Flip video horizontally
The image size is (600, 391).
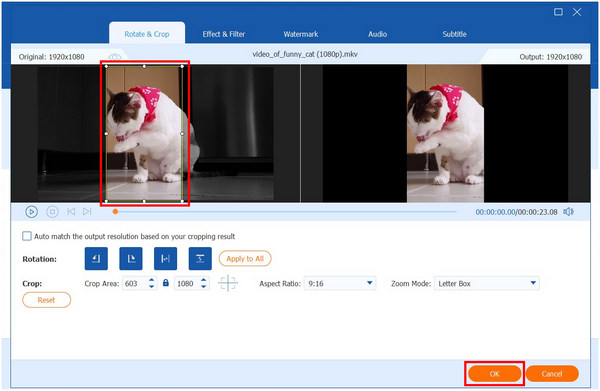tap(165, 259)
